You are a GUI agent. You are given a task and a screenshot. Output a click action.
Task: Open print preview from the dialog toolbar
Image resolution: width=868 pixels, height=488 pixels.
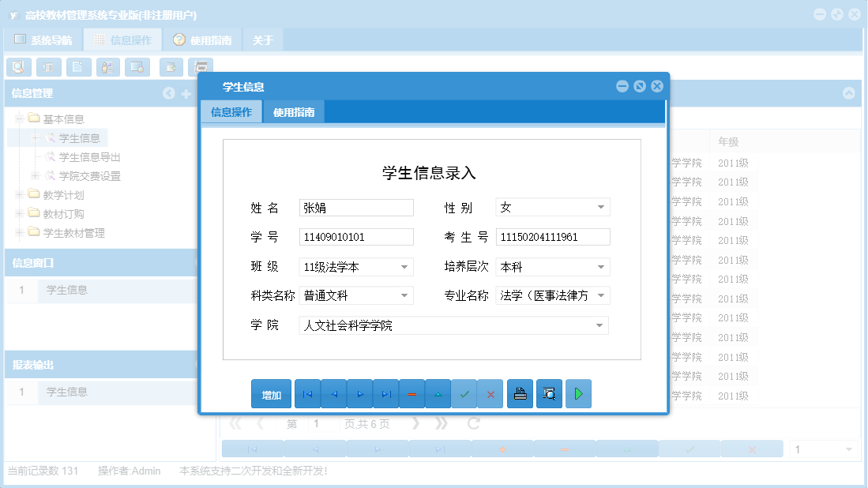click(x=549, y=393)
